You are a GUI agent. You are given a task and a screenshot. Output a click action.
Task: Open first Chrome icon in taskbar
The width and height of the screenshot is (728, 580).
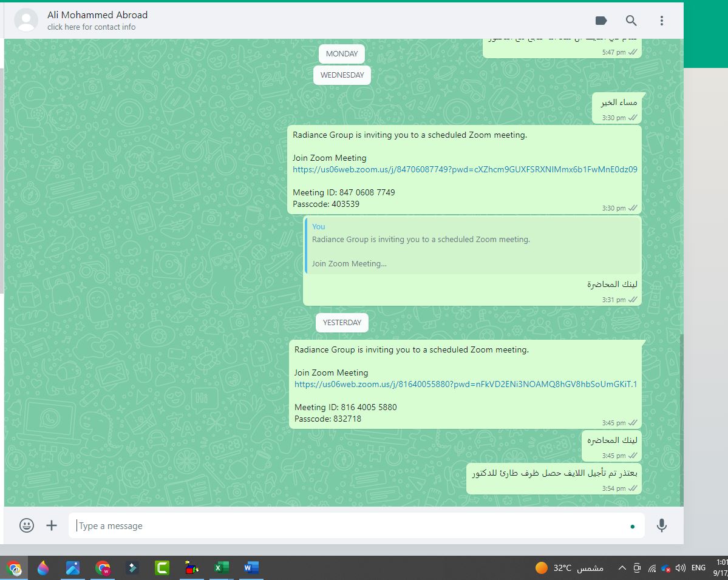click(14, 568)
